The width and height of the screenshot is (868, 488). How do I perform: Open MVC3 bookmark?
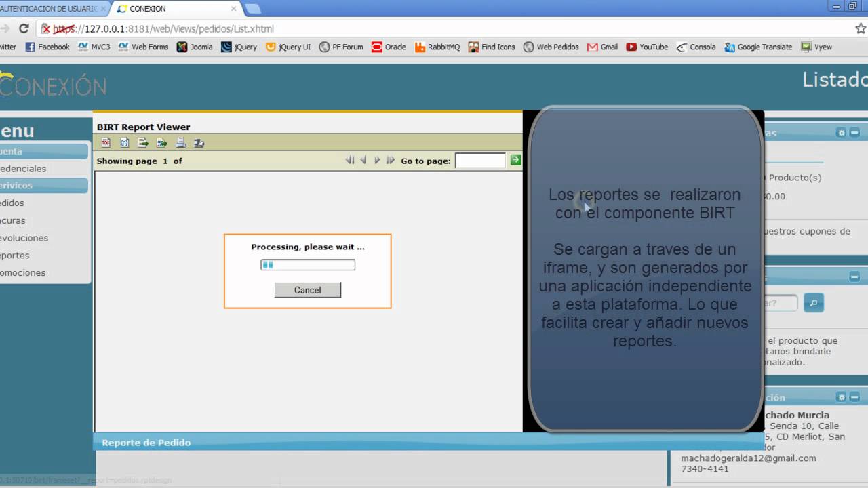pyautogui.click(x=94, y=47)
